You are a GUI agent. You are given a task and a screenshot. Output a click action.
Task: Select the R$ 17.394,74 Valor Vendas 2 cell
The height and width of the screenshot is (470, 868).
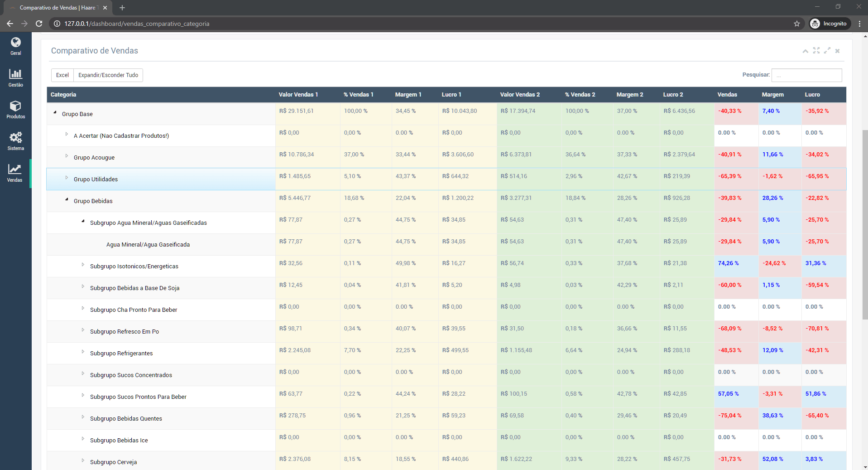pyautogui.click(x=529, y=114)
